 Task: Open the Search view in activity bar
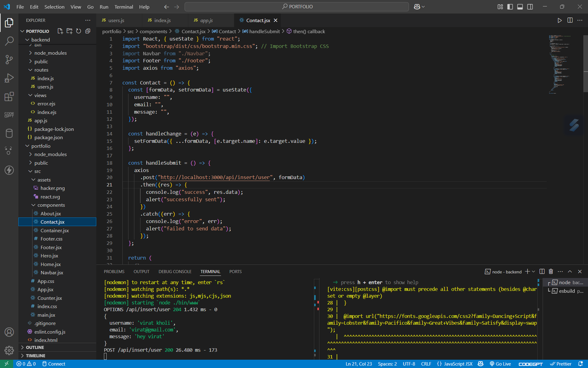click(9, 41)
